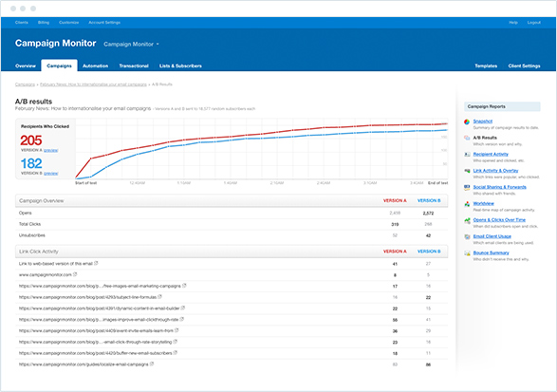Open the Opens & Clicks Over Time link
Viewport: 557px width, 392px height.
(499, 220)
